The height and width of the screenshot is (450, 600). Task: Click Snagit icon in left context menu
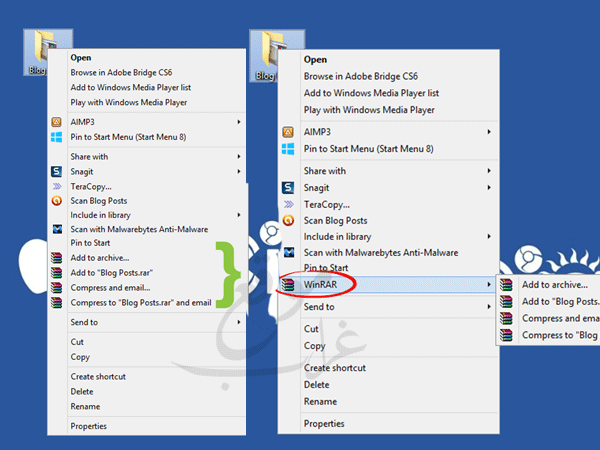pyautogui.click(x=57, y=171)
